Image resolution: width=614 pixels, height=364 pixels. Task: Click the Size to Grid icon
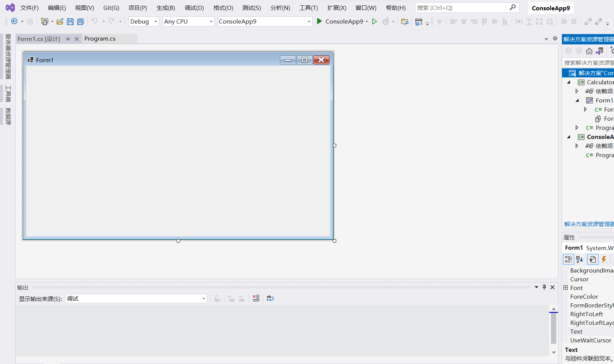click(x=549, y=22)
